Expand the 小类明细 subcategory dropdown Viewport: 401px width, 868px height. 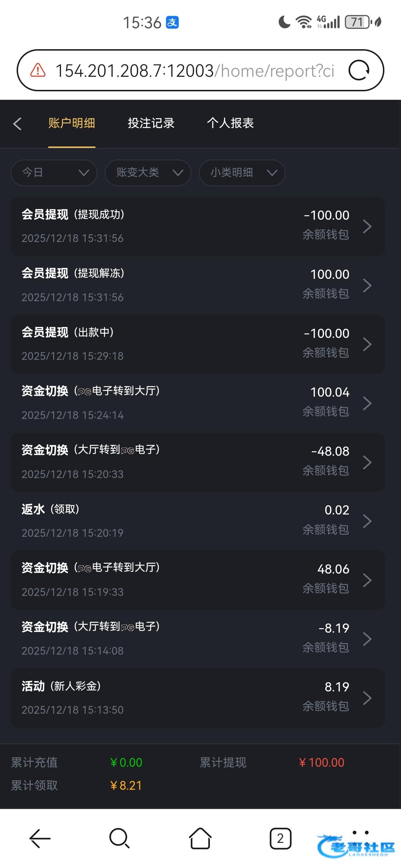tap(242, 173)
